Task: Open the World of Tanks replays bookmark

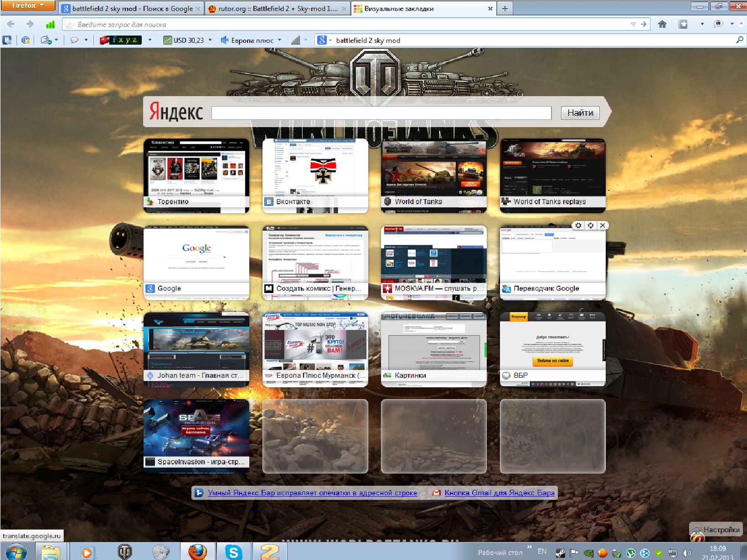Action: 553,176
